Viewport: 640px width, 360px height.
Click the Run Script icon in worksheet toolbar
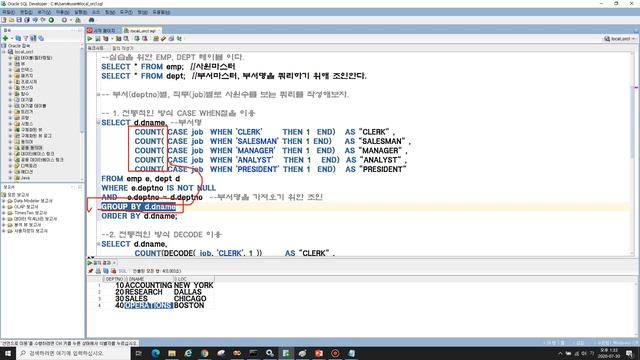[98, 38]
